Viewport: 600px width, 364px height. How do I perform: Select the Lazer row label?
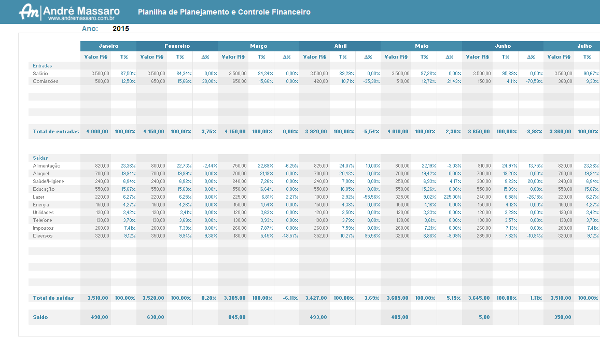click(39, 197)
